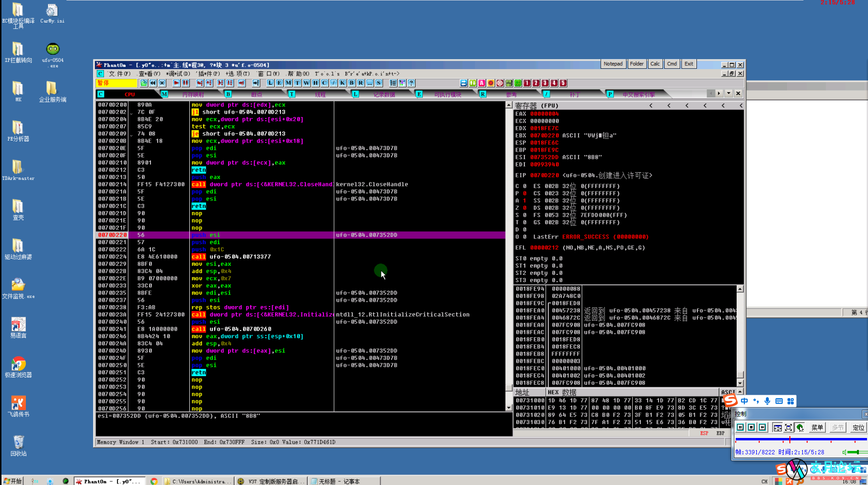Viewport: 868px width, 485px height.
Task: Click the red number 1 toolbar icon
Action: tap(527, 83)
